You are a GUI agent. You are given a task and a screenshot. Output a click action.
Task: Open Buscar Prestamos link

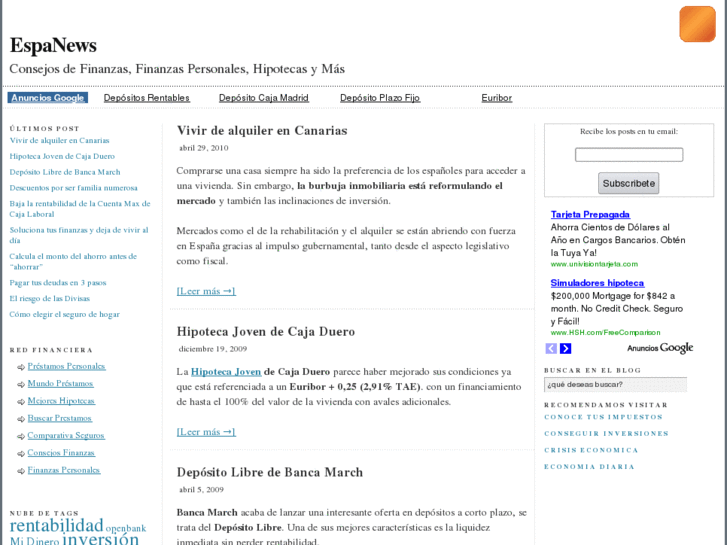(x=59, y=418)
